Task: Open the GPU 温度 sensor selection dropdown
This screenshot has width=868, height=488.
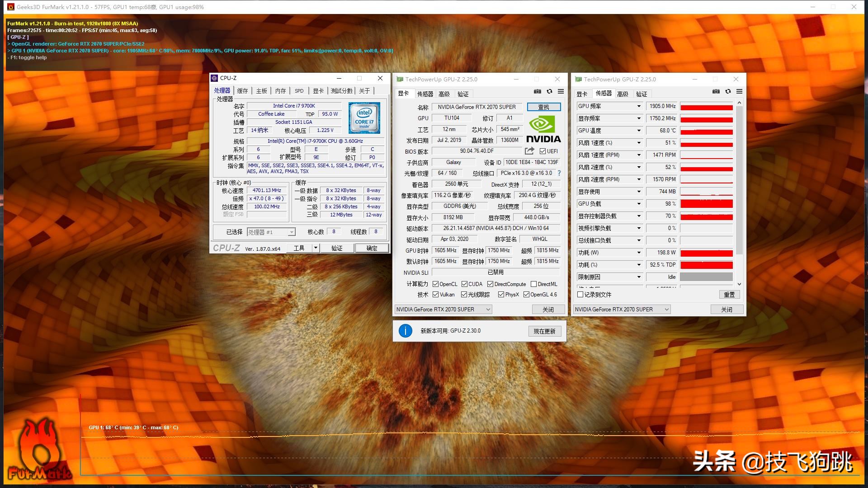Action: click(x=638, y=130)
